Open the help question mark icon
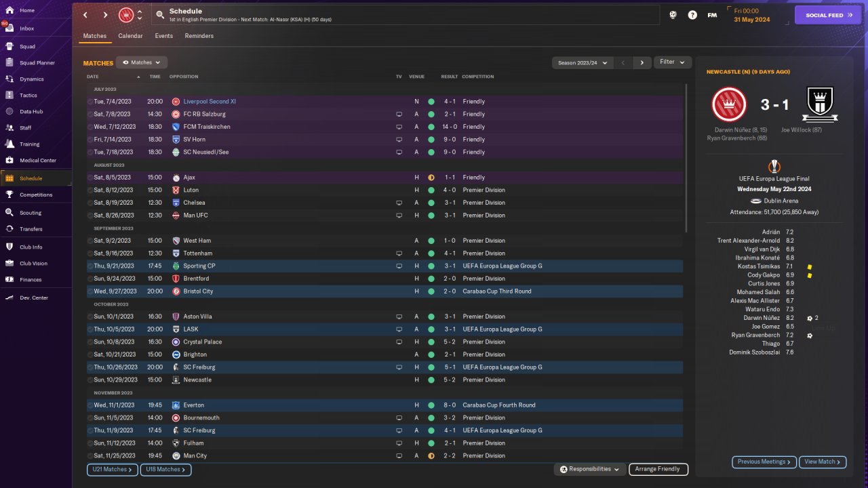The height and width of the screenshot is (488, 868). 692,14
